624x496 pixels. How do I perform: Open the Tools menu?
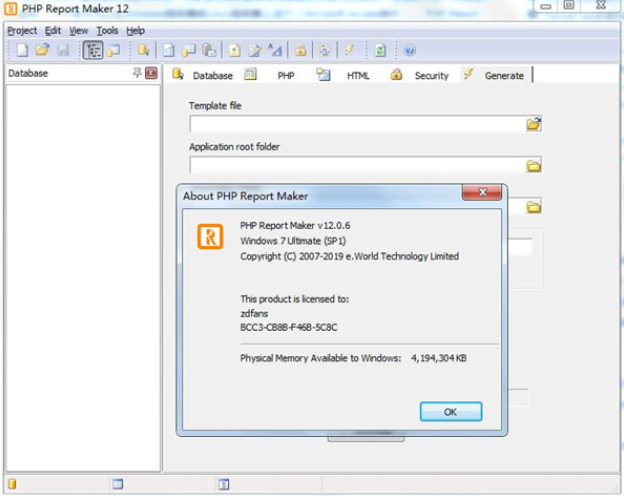(x=107, y=31)
